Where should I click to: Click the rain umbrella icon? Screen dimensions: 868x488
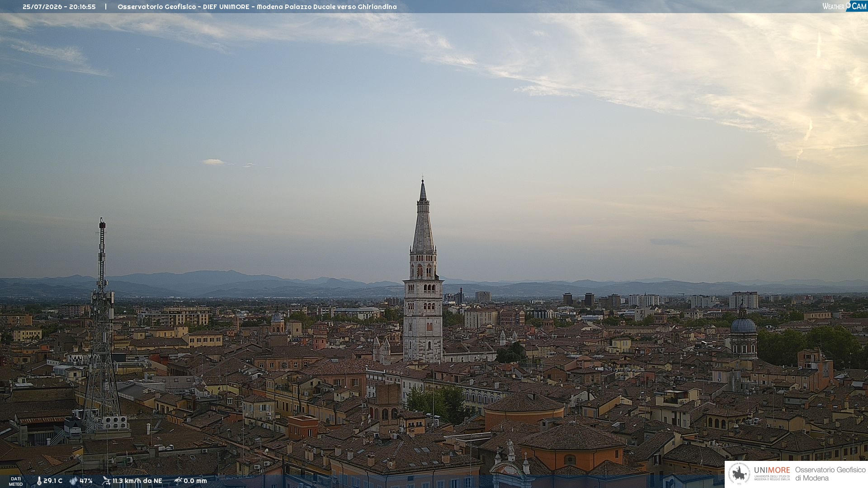click(x=178, y=481)
